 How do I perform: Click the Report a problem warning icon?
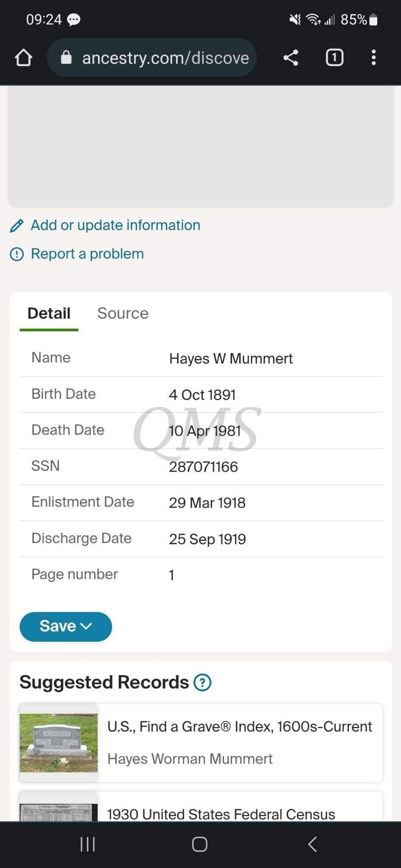(17, 254)
